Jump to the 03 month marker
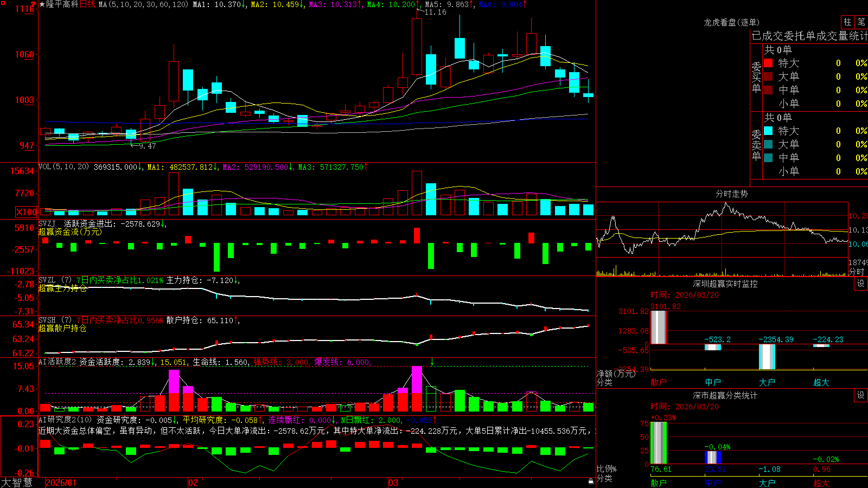 393,483
